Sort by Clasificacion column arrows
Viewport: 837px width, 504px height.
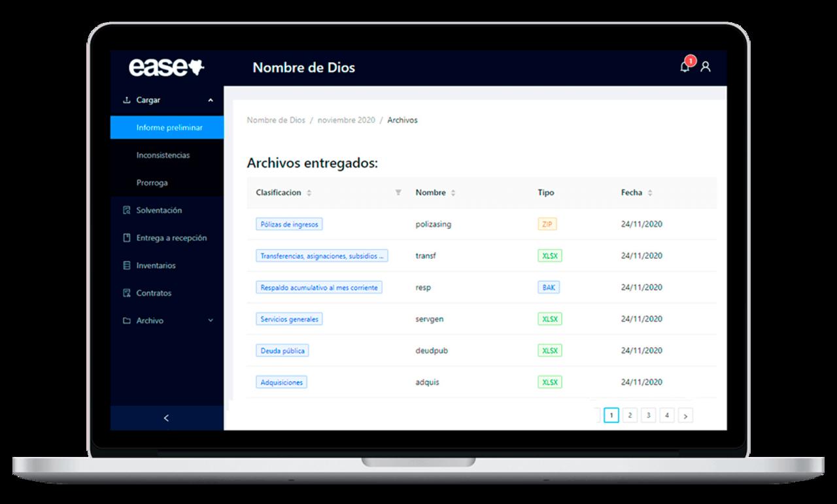tap(309, 193)
